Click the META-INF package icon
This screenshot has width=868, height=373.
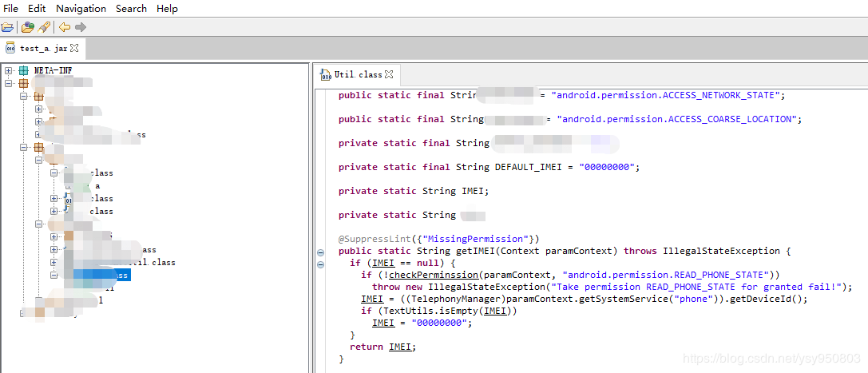[x=23, y=70]
